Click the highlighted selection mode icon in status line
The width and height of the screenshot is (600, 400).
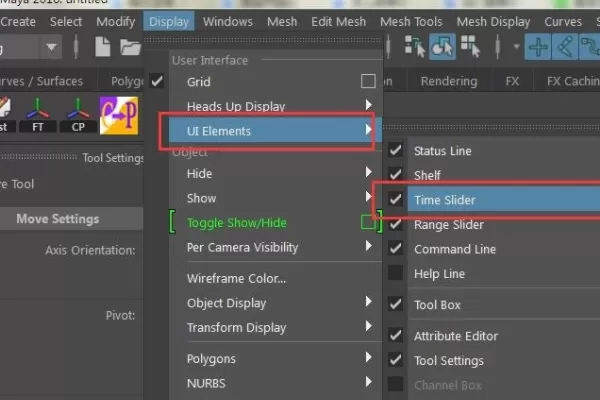point(443,46)
